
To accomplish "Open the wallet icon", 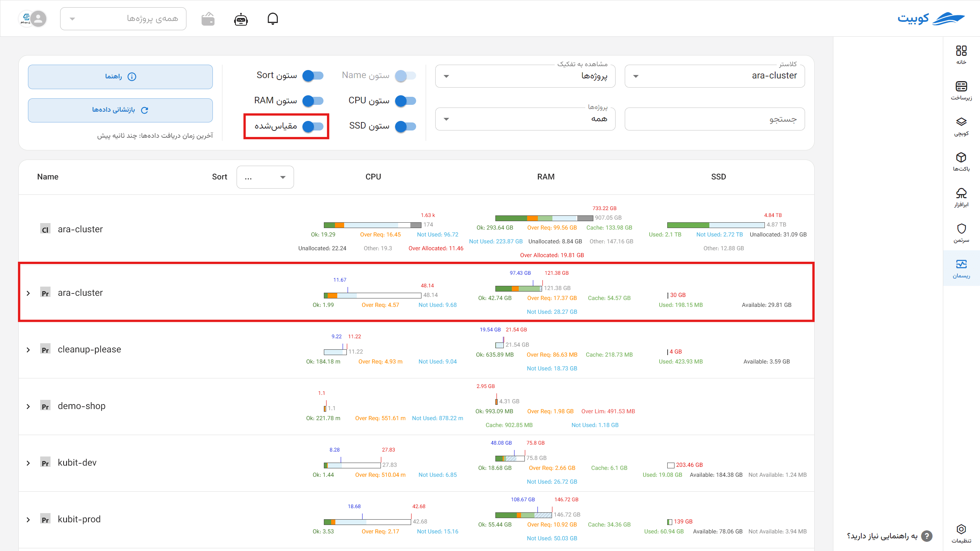I will point(208,19).
